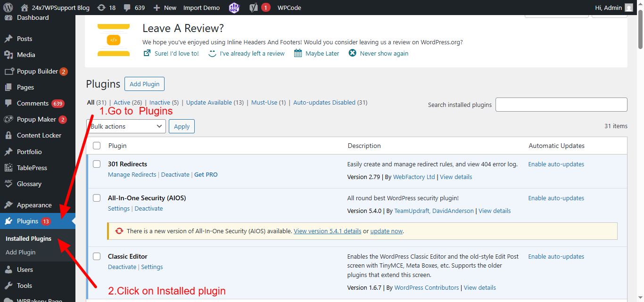Click the Description column header
This screenshot has height=302, width=644.
pyautogui.click(x=364, y=146)
